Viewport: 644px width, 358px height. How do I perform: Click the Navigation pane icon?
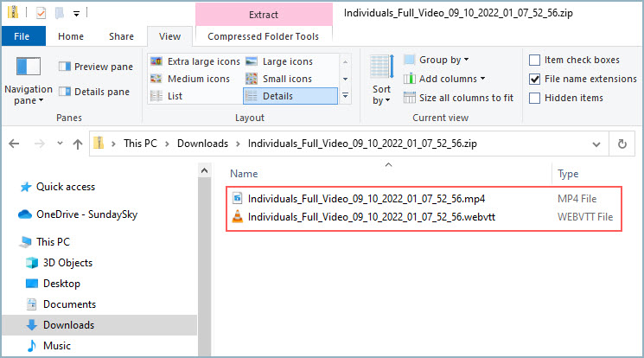(29, 67)
